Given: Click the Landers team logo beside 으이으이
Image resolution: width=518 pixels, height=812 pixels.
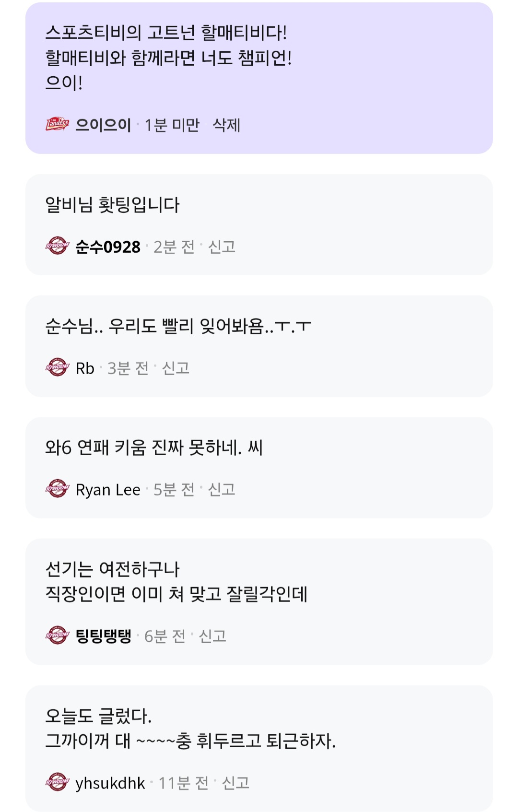Looking at the screenshot, I should (58, 125).
